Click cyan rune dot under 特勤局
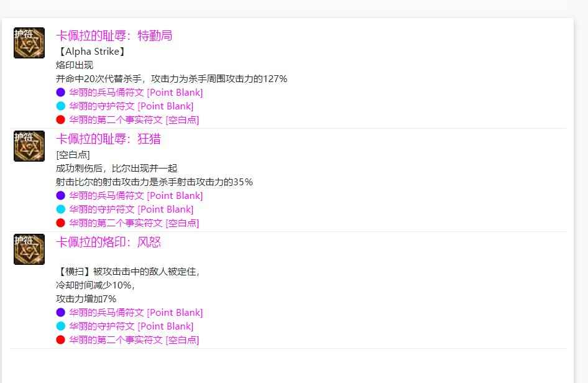The image size is (588, 383). click(x=60, y=106)
